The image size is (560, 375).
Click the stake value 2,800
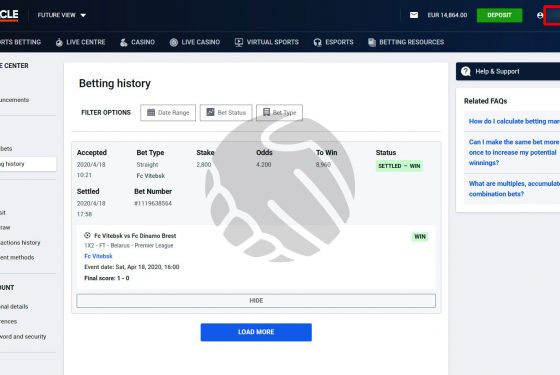pos(204,165)
